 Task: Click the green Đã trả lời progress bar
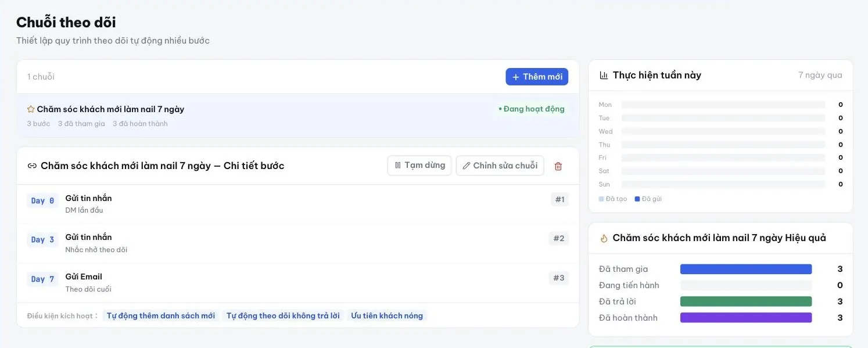point(746,302)
